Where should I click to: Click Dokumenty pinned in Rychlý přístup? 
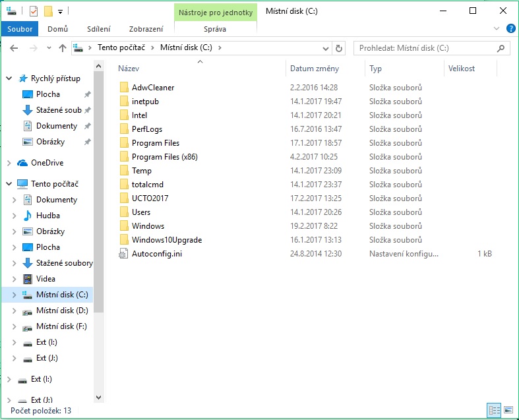tap(57, 126)
